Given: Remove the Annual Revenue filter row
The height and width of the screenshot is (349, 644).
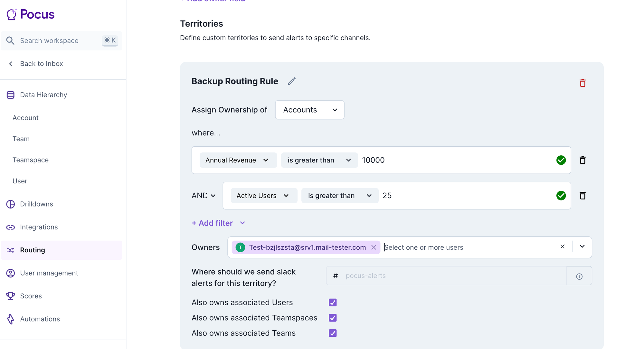Looking at the screenshot, I should 582,160.
